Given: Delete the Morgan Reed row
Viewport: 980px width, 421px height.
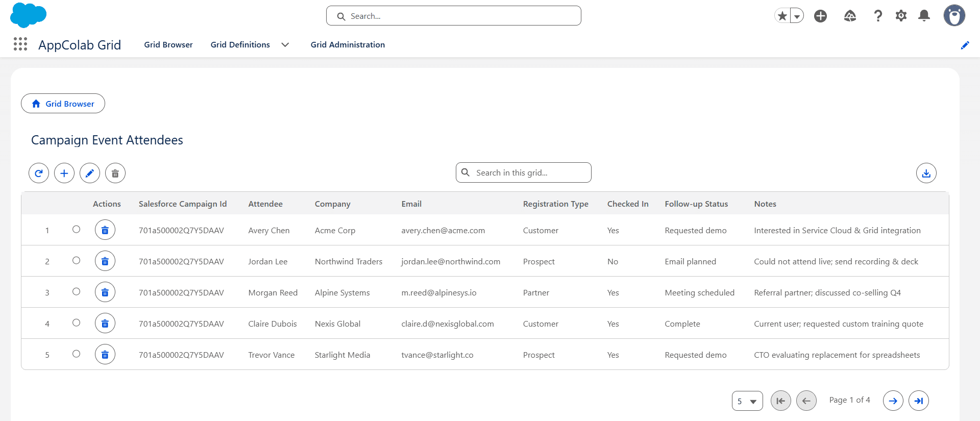Looking at the screenshot, I should tap(105, 292).
